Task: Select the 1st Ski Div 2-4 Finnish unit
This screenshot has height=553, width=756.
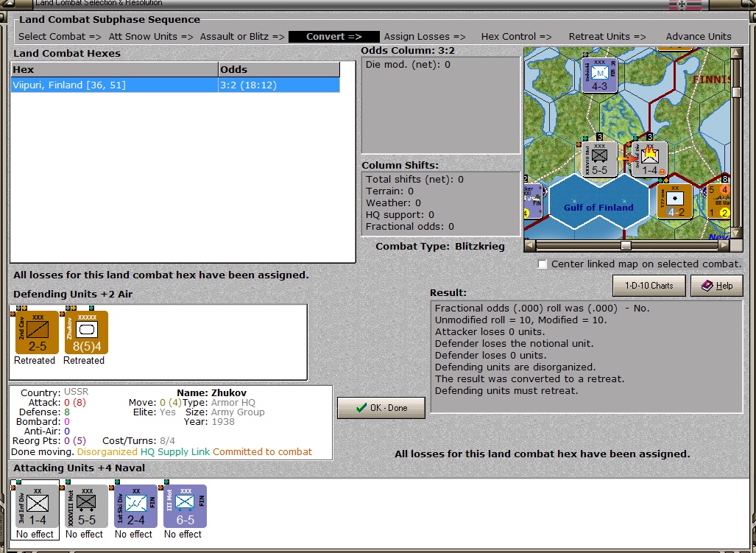Action: click(135, 506)
